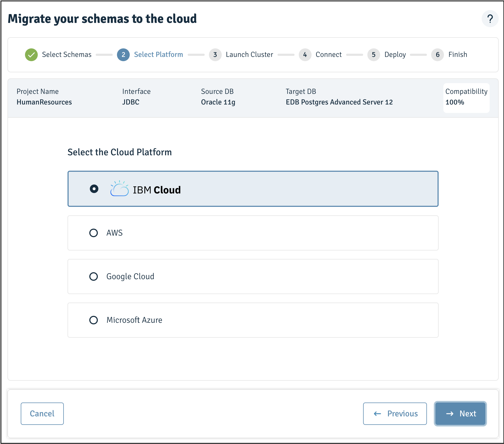The height and width of the screenshot is (444, 504).
Task: Open the Select Platform step label
Action: [158, 55]
